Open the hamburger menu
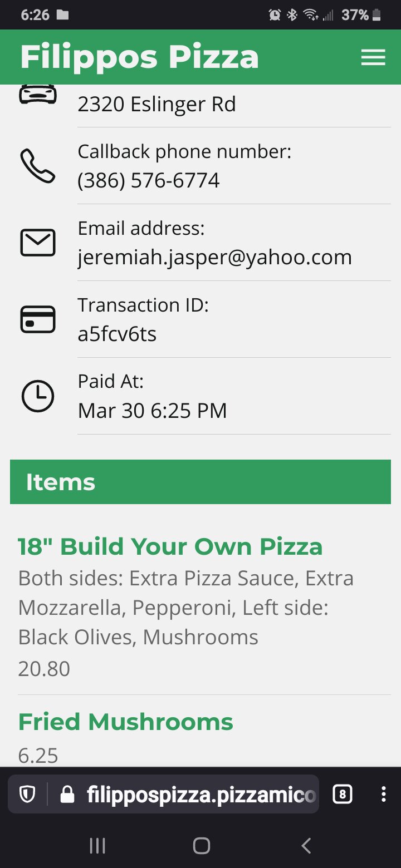Image resolution: width=401 pixels, height=868 pixels. [x=373, y=57]
